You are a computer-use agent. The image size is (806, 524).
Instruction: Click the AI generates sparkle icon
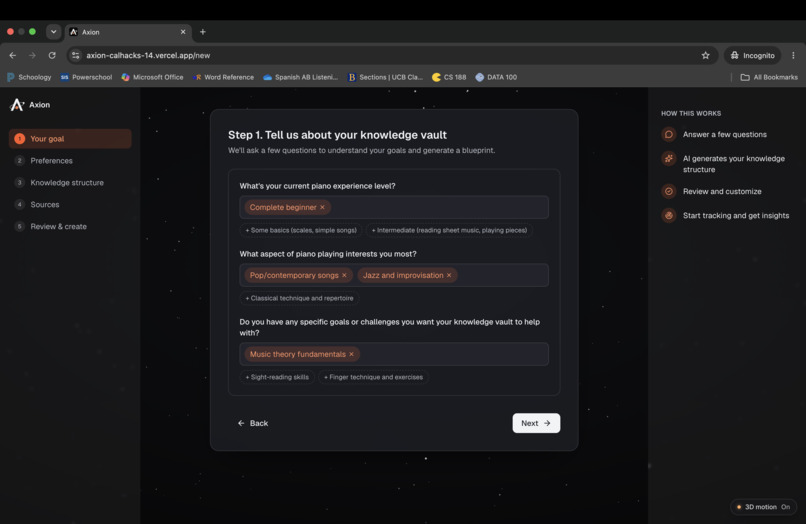[669, 159]
